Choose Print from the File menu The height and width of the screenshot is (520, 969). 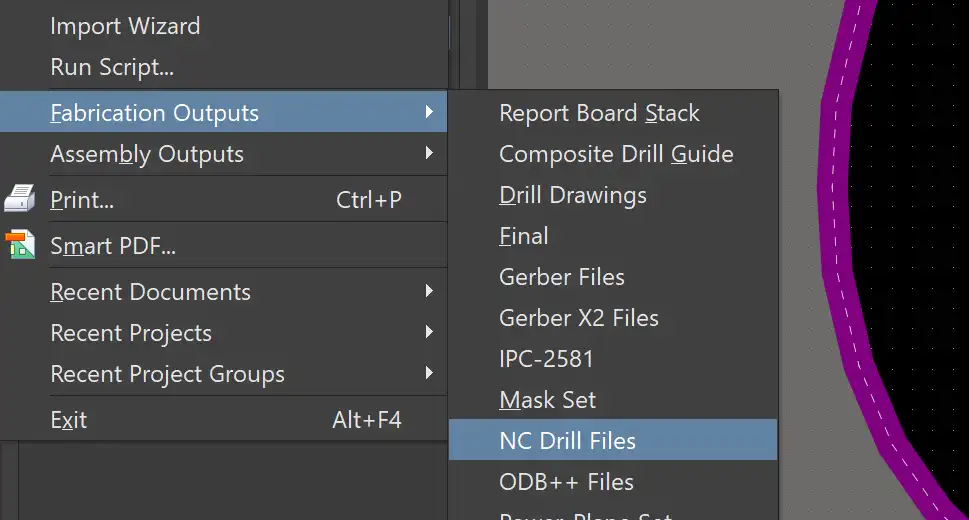coord(82,200)
